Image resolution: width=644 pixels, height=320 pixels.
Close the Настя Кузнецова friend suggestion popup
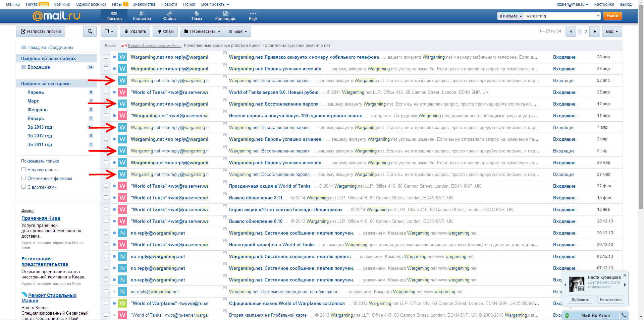click(x=625, y=275)
